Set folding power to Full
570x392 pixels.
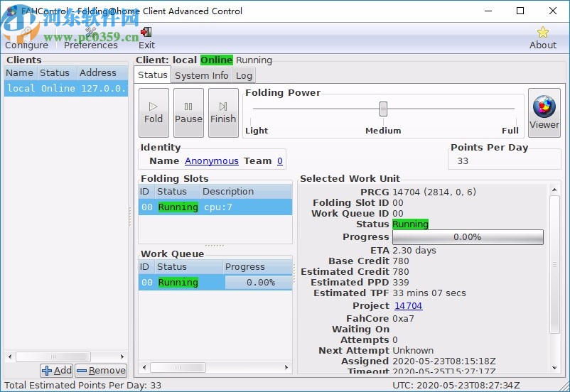pyautogui.click(x=510, y=131)
